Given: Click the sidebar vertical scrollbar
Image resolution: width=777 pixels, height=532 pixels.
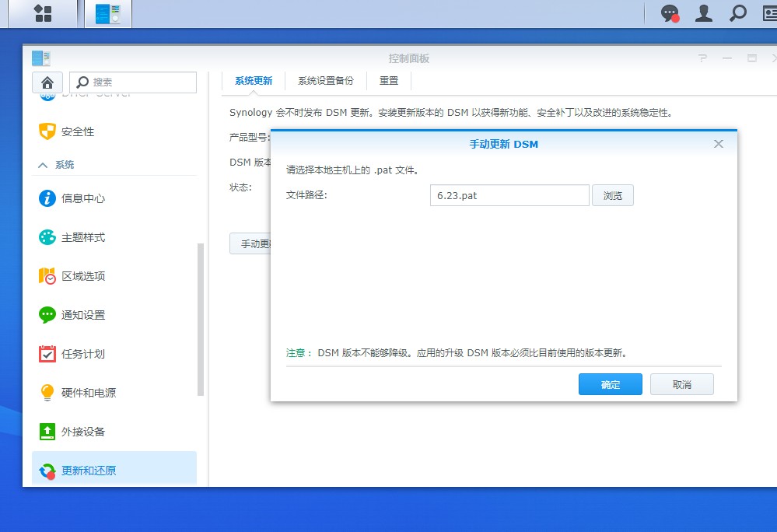Looking at the screenshot, I should click(201, 319).
